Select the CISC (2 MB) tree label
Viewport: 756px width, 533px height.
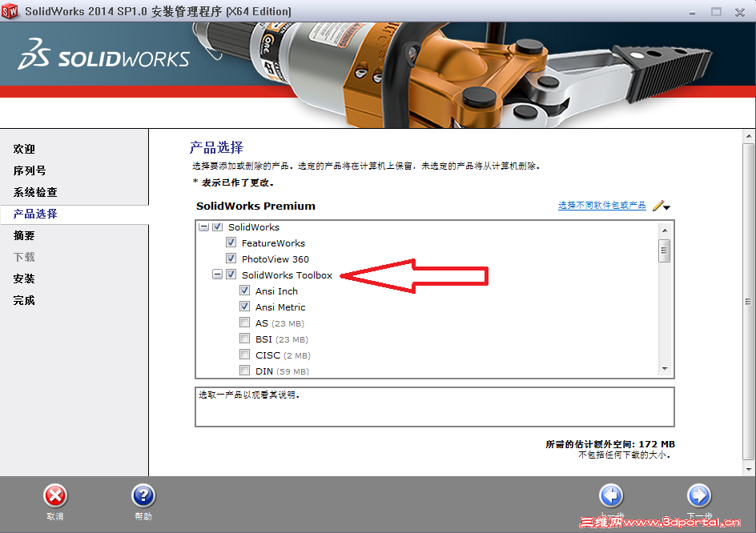283,355
